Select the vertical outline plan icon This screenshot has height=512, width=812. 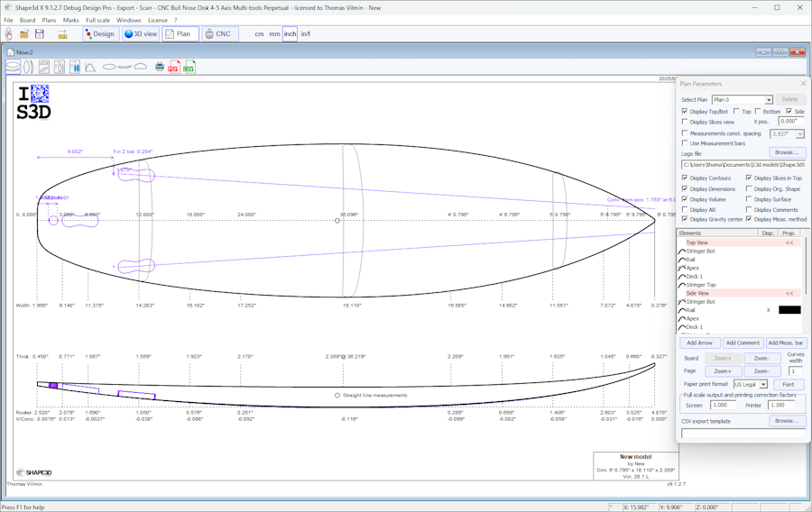[x=29, y=67]
